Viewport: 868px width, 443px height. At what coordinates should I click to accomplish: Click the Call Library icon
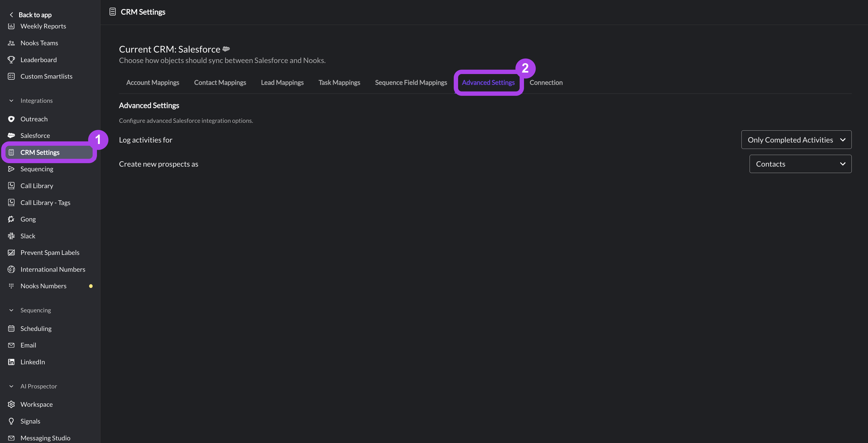tap(11, 186)
